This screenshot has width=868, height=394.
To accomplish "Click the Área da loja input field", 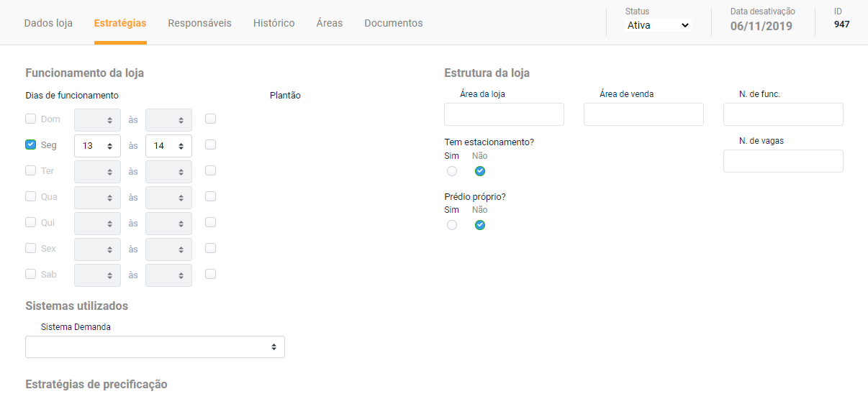I will 504,114.
